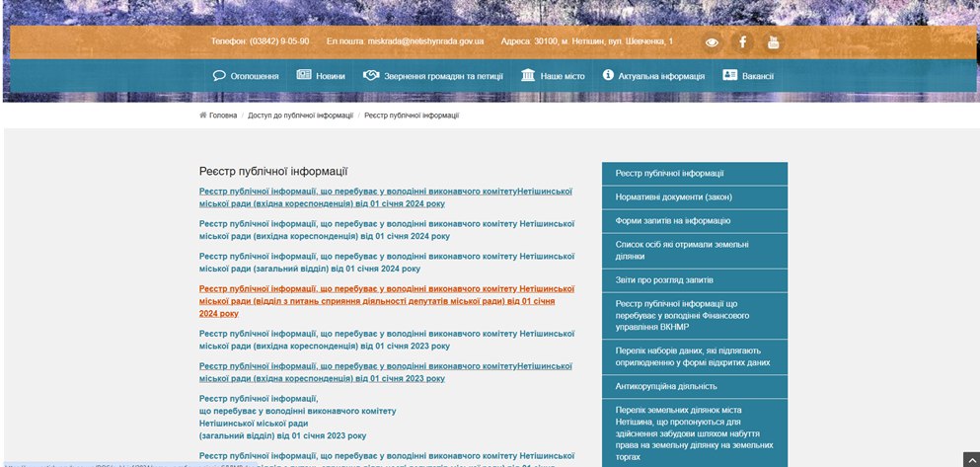Go to Головна via home breadcrumb icon
This screenshot has height=467, width=980.
[x=202, y=116]
